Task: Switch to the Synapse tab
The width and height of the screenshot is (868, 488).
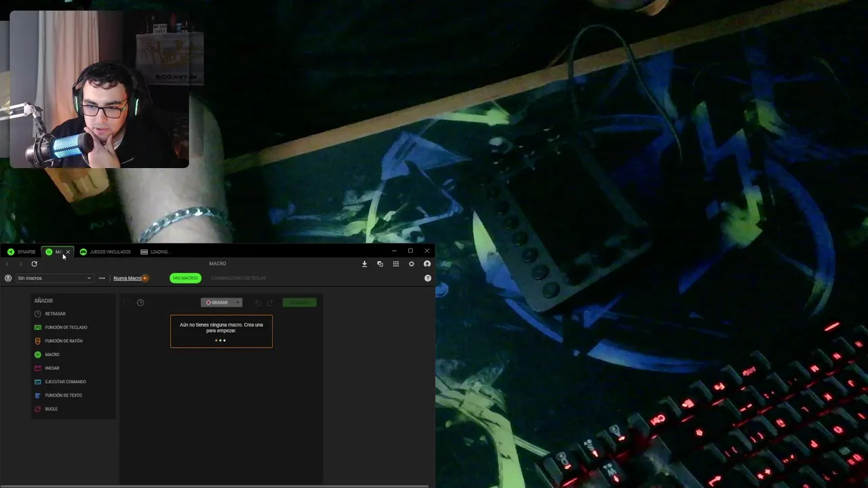Action: pos(21,251)
